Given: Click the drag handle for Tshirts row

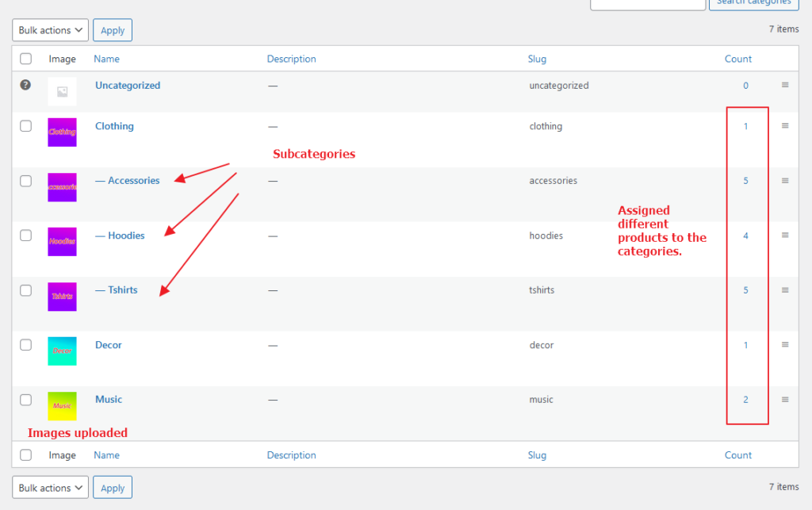Looking at the screenshot, I should point(785,290).
